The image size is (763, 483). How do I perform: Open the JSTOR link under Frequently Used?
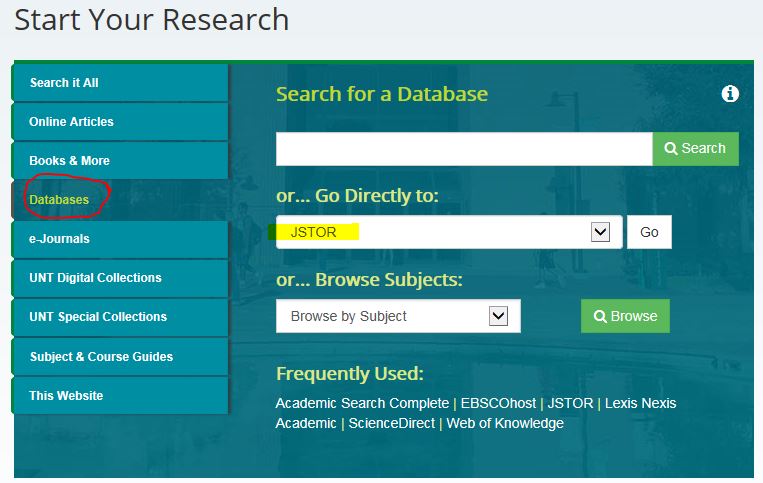[570, 403]
